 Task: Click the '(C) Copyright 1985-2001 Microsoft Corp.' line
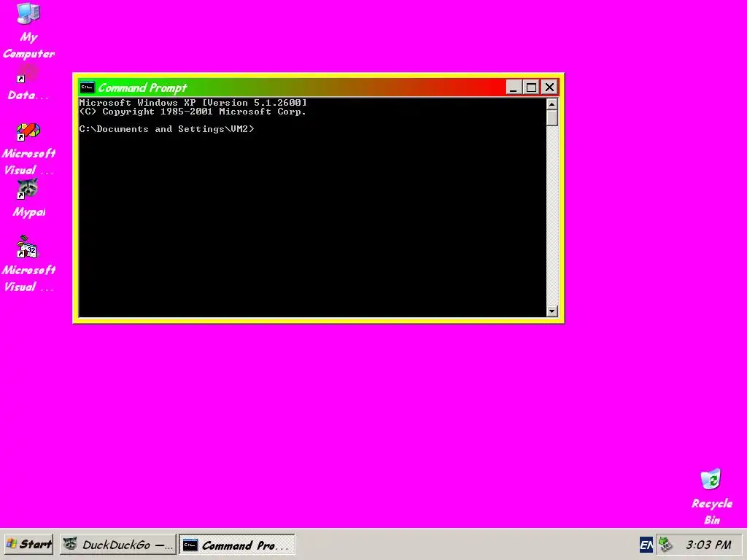coord(193,112)
